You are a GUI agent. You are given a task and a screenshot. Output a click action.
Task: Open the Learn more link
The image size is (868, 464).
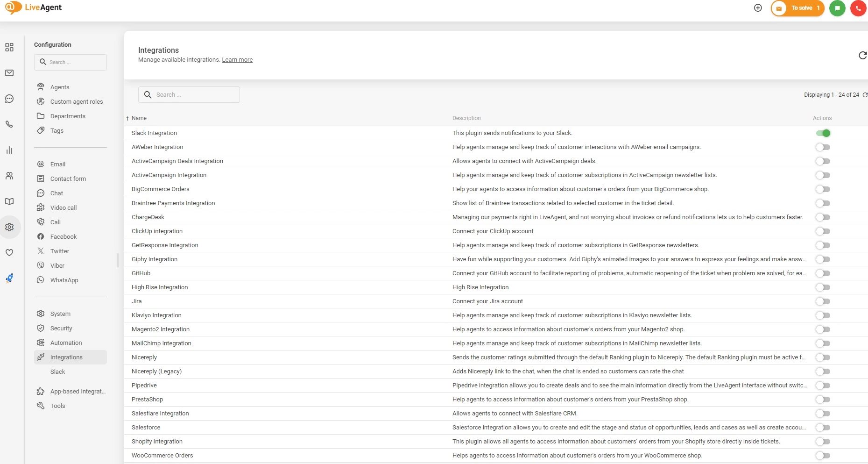tap(237, 59)
